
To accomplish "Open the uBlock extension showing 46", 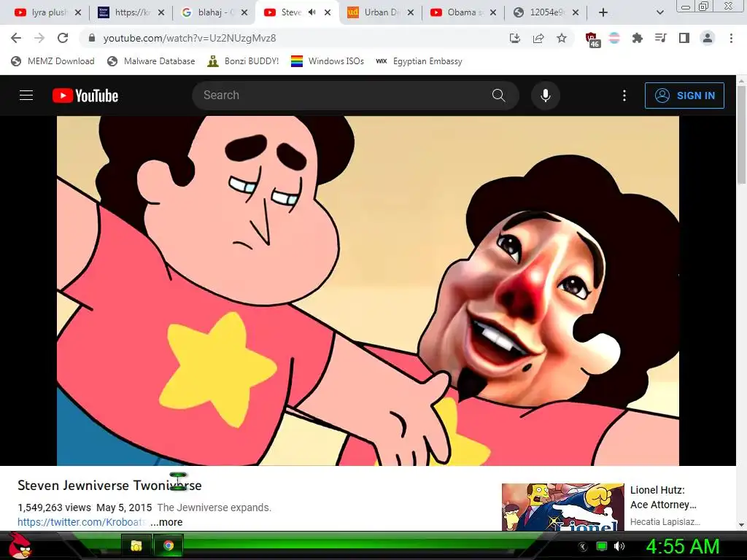I will [x=592, y=39].
